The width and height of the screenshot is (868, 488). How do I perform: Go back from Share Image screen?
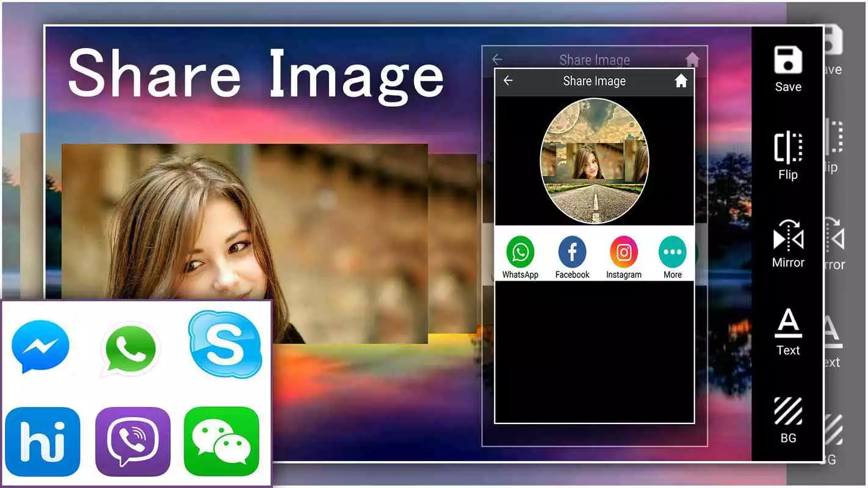[508, 81]
